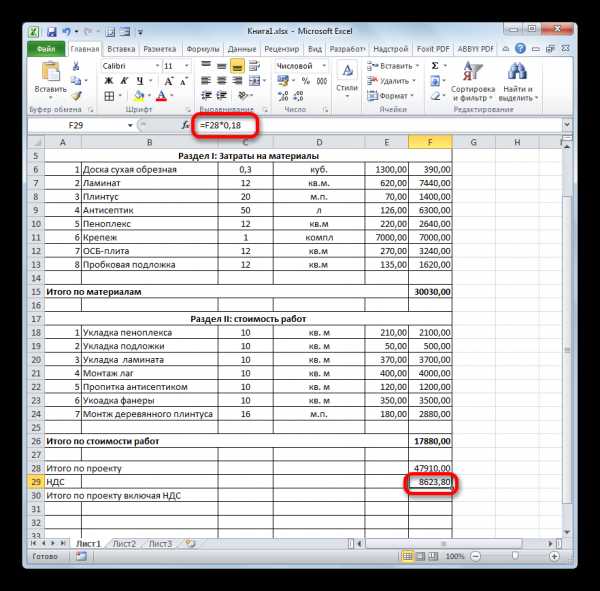This screenshot has height=591, width=600.
Task: Align cell text right
Action: tap(237, 81)
